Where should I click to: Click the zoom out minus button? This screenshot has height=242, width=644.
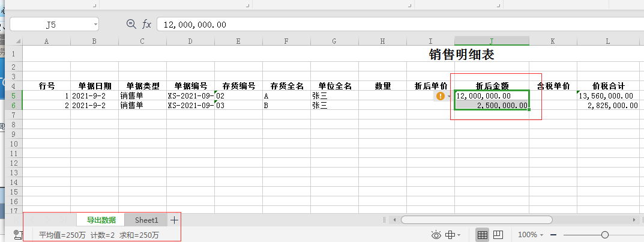coord(553,235)
